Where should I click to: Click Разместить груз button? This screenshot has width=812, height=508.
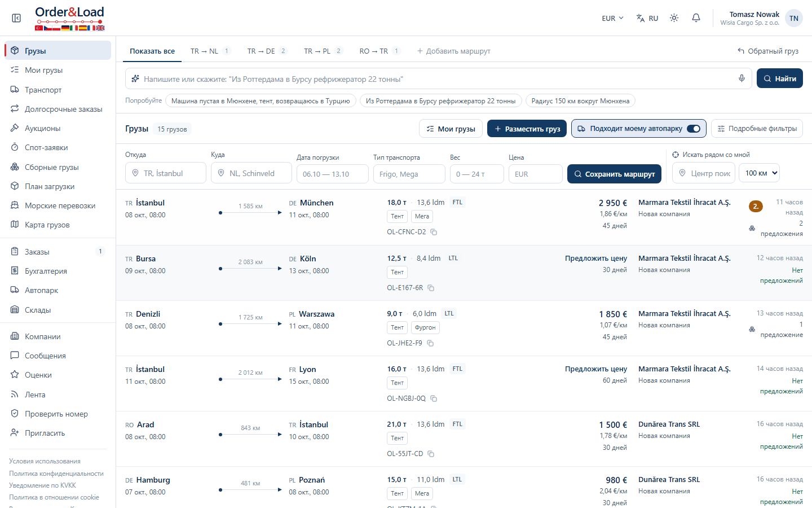pos(527,129)
